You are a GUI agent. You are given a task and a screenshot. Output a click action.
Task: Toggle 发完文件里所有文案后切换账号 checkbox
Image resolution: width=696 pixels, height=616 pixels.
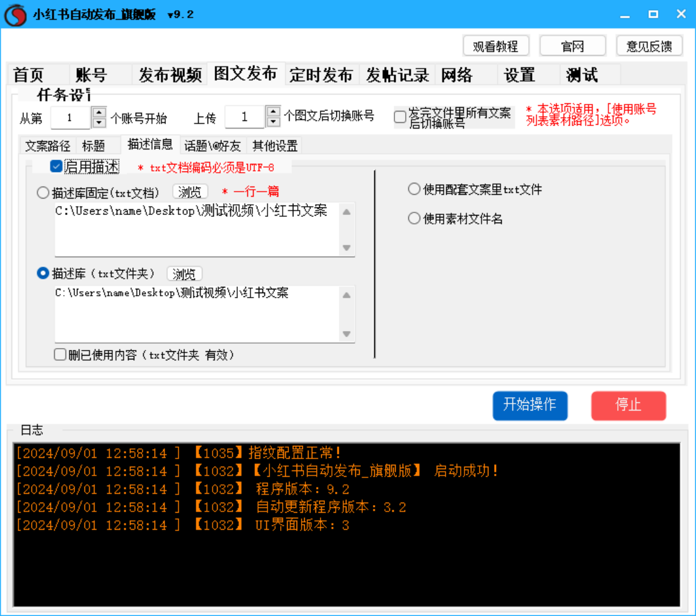pos(400,117)
